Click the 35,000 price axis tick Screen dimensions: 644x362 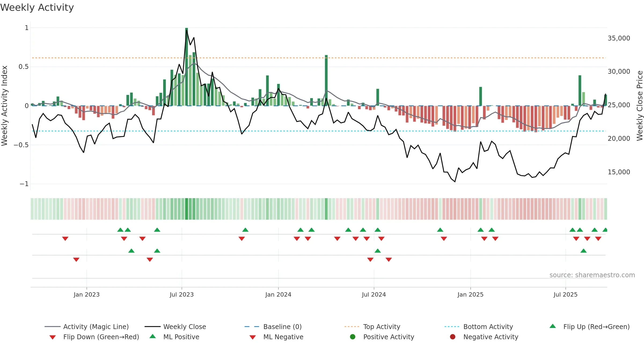click(619, 38)
